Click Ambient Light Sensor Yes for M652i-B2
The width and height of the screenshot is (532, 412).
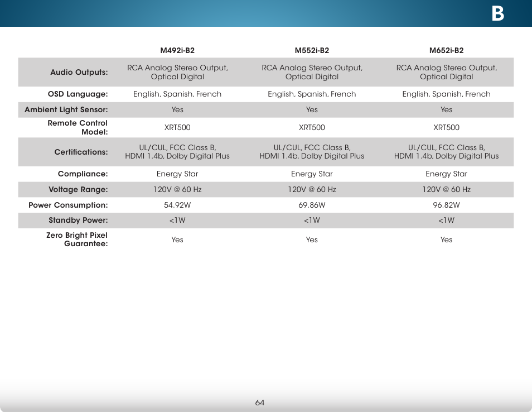(x=446, y=110)
